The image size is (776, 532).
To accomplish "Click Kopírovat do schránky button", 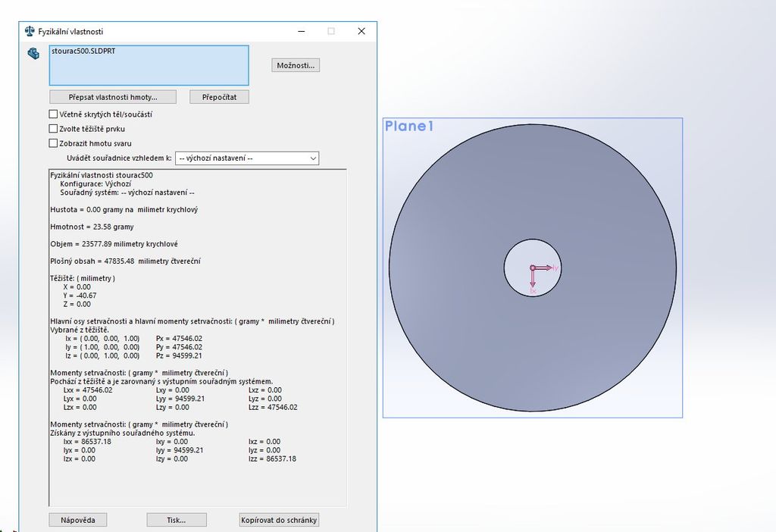I will coord(279,520).
